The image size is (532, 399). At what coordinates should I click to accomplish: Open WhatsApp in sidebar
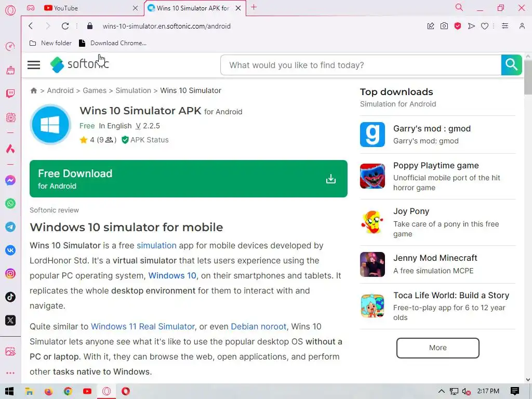(x=10, y=204)
